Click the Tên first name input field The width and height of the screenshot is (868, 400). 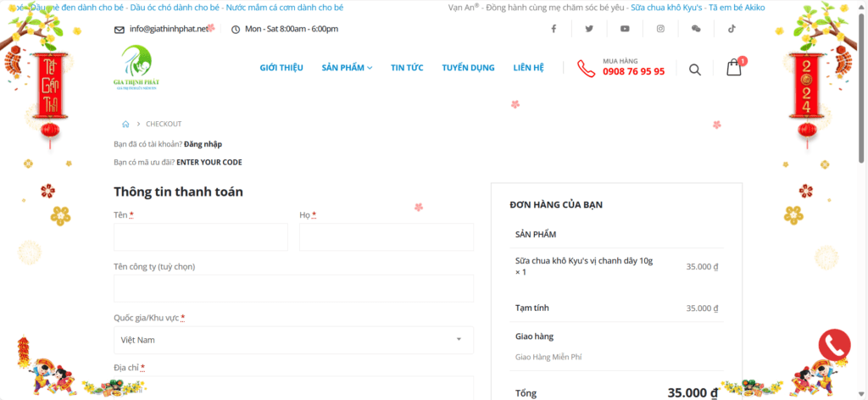[201, 237]
